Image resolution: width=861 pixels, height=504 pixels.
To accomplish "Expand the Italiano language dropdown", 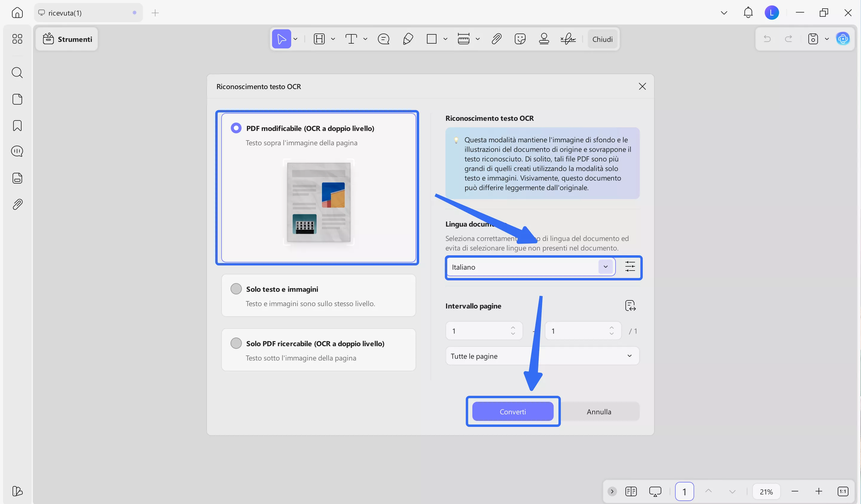I will [605, 267].
